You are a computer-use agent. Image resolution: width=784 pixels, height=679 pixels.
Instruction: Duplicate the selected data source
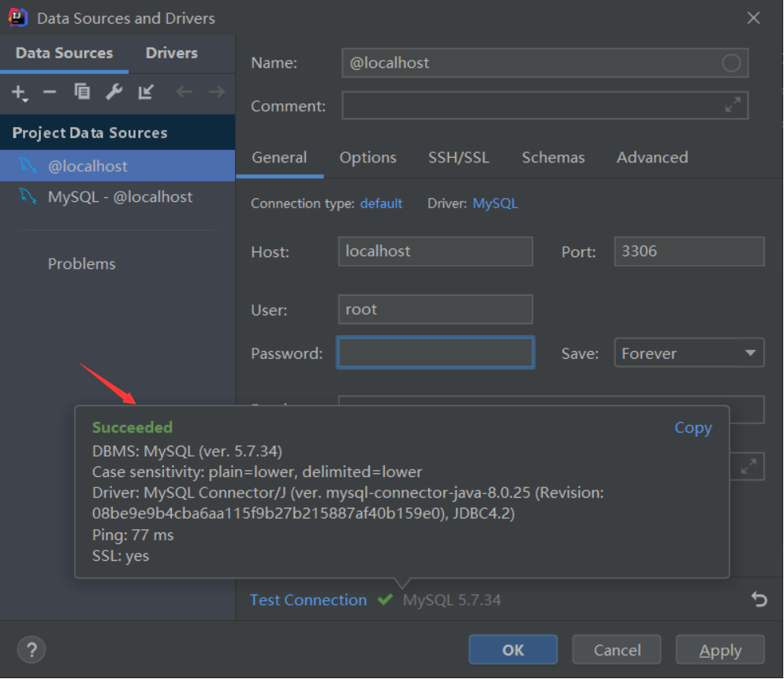click(x=82, y=91)
